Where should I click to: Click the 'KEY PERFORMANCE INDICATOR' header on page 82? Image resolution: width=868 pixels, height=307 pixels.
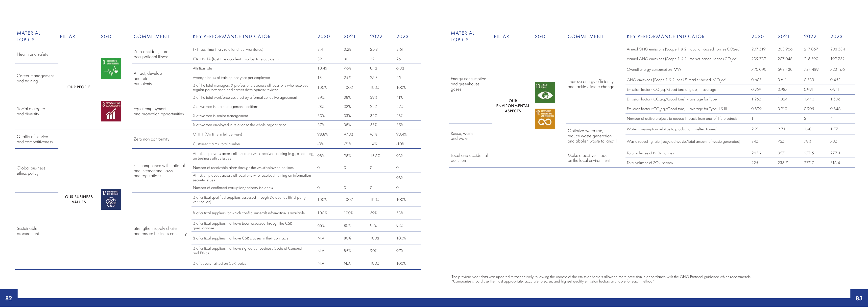point(232,36)
